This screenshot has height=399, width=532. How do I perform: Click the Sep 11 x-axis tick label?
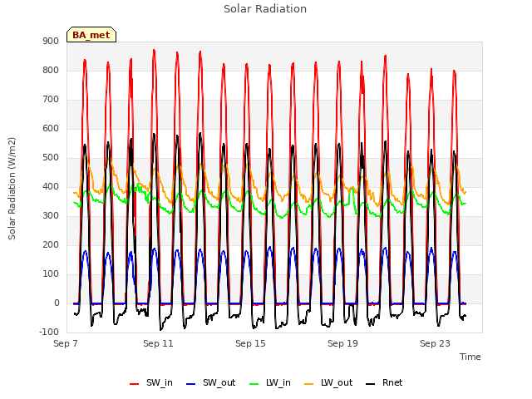(x=158, y=343)
